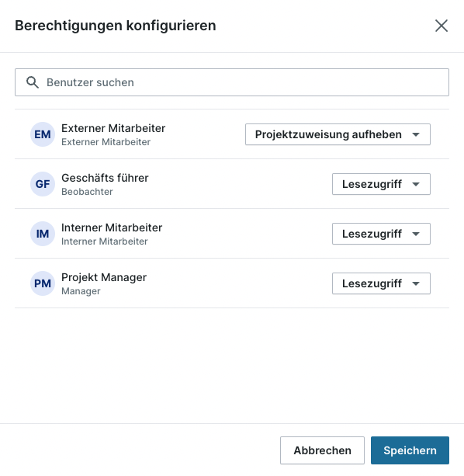Viewport: 464px width, 476px height.
Task: Click the Berechtigungen konfigurieren dialog title
Action: coord(116,26)
